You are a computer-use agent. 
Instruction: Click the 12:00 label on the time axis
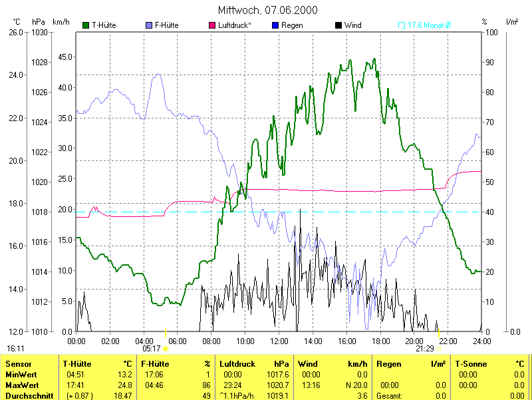click(279, 341)
